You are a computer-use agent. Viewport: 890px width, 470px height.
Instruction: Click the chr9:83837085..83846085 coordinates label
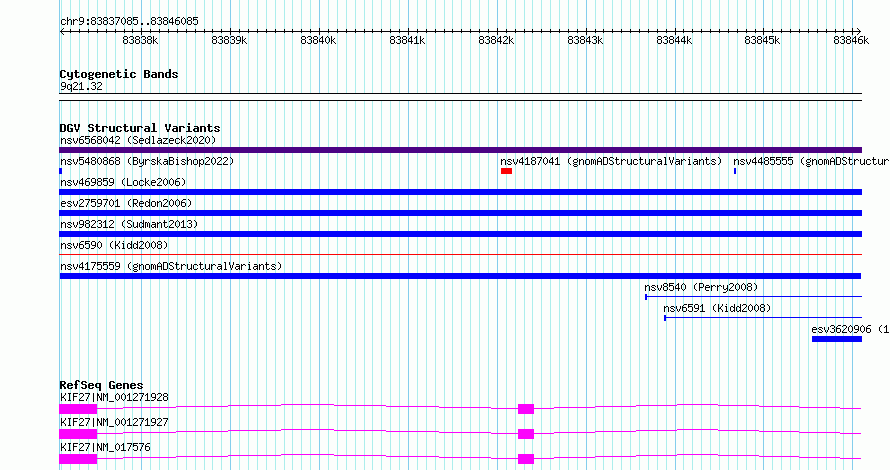[x=129, y=21]
